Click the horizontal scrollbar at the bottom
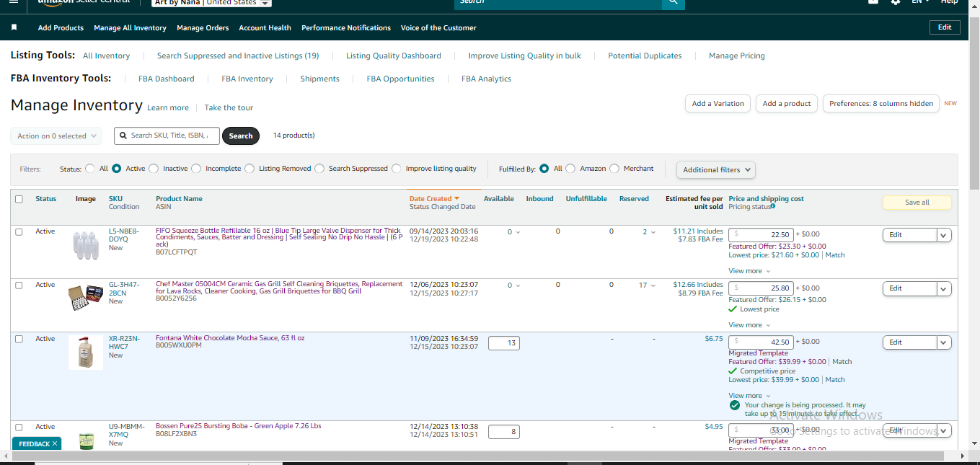The width and height of the screenshot is (980, 465). pos(479,457)
